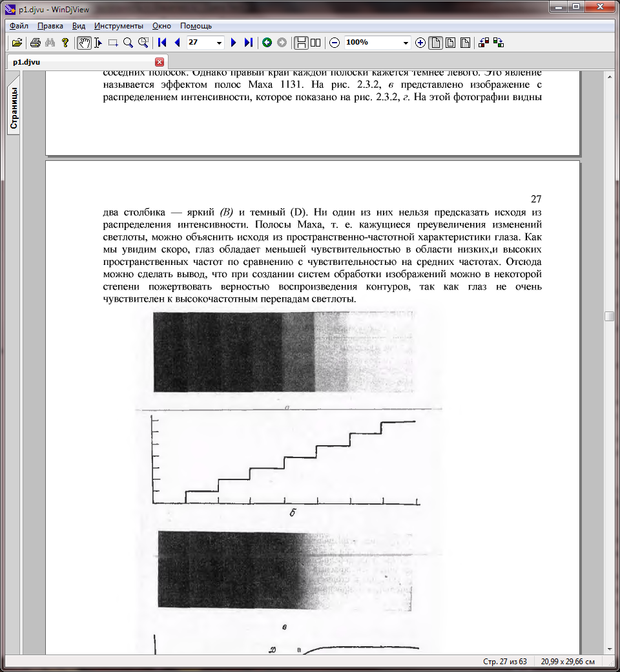Screen dimensions: 620x672
Task: Open the page number dropdown arrow
Action: [220, 43]
